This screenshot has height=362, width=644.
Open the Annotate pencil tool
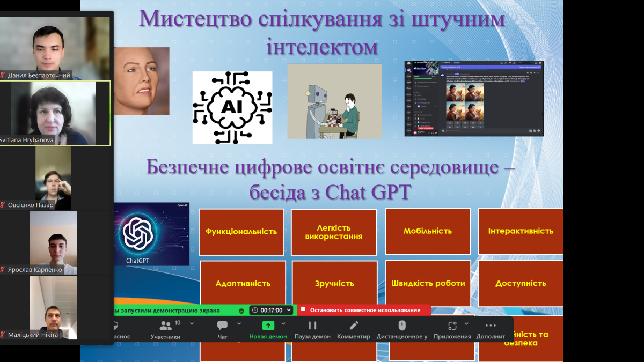click(354, 326)
